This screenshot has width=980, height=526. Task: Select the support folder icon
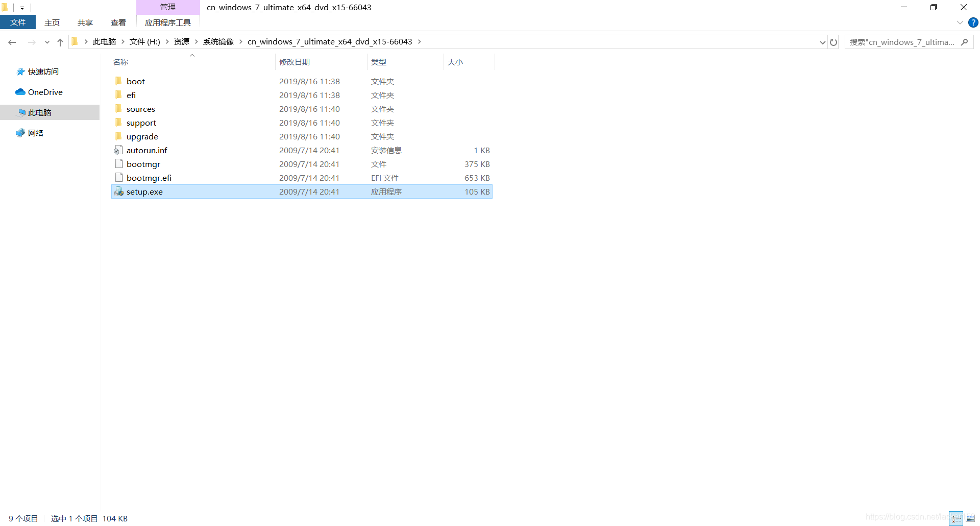pyautogui.click(x=118, y=122)
